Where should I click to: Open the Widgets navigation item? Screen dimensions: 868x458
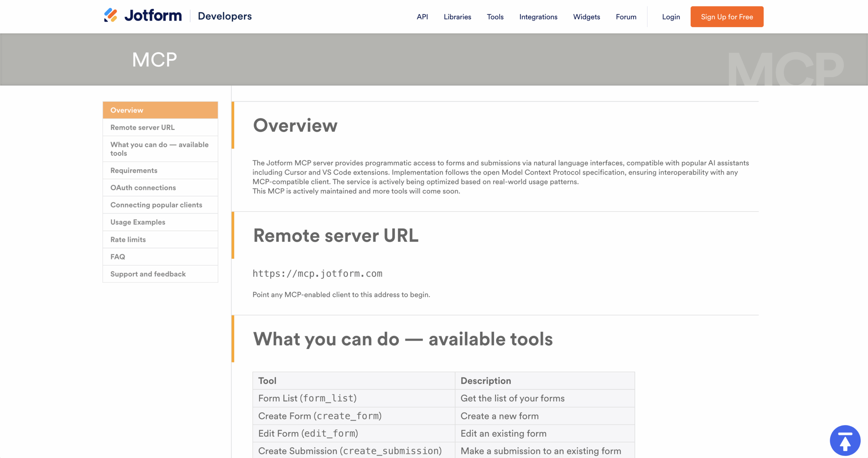coord(586,17)
